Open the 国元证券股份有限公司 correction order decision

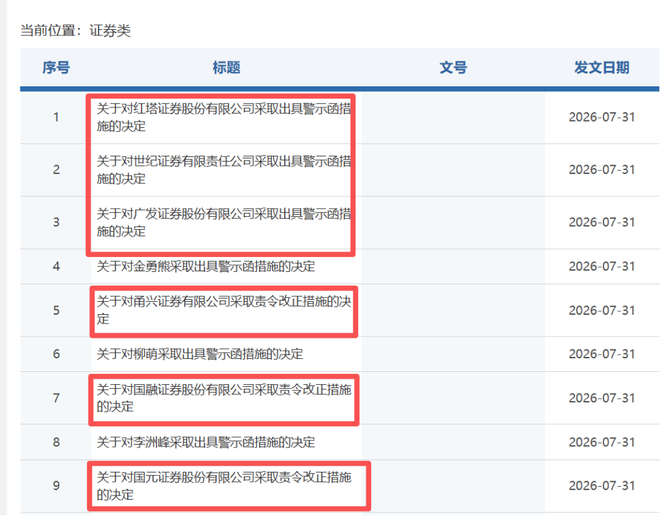(x=224, y=486)
